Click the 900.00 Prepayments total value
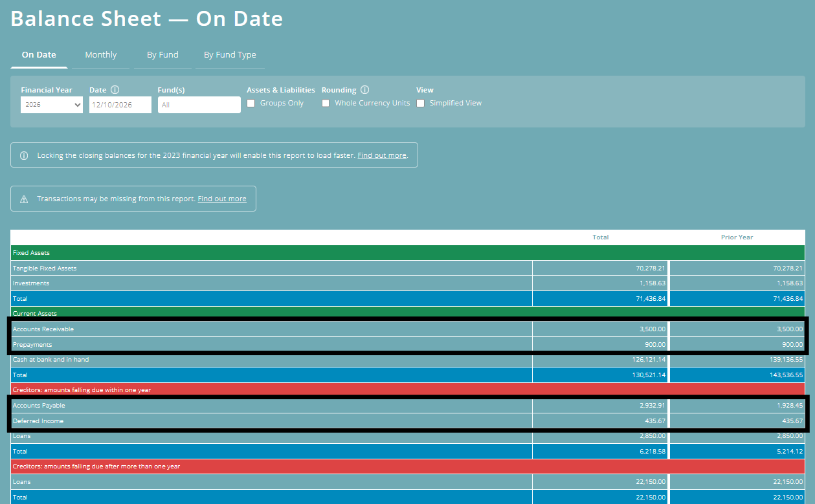The height and width of the screenshot is (504, 815). click(x=655, y=345)
